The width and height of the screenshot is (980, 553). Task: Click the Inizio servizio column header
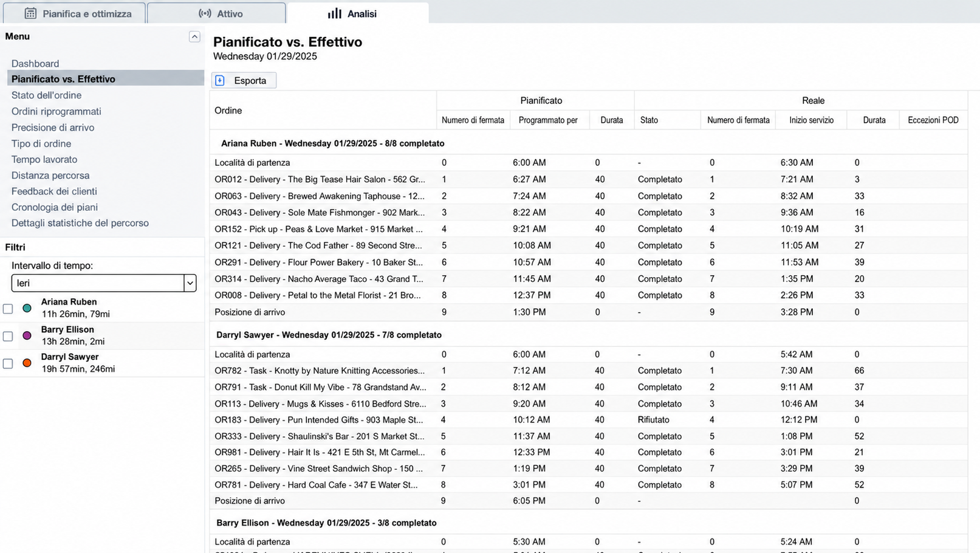(x=812, y=120)
